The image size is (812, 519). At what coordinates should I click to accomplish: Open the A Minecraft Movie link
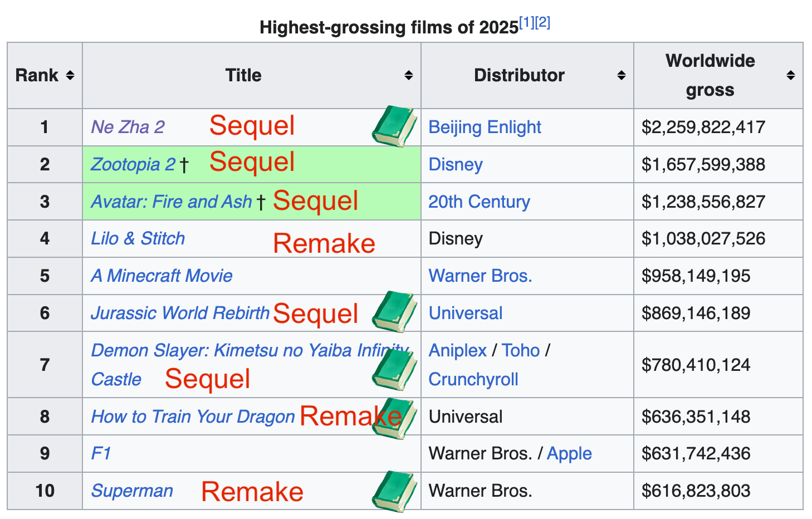[162, 276]
